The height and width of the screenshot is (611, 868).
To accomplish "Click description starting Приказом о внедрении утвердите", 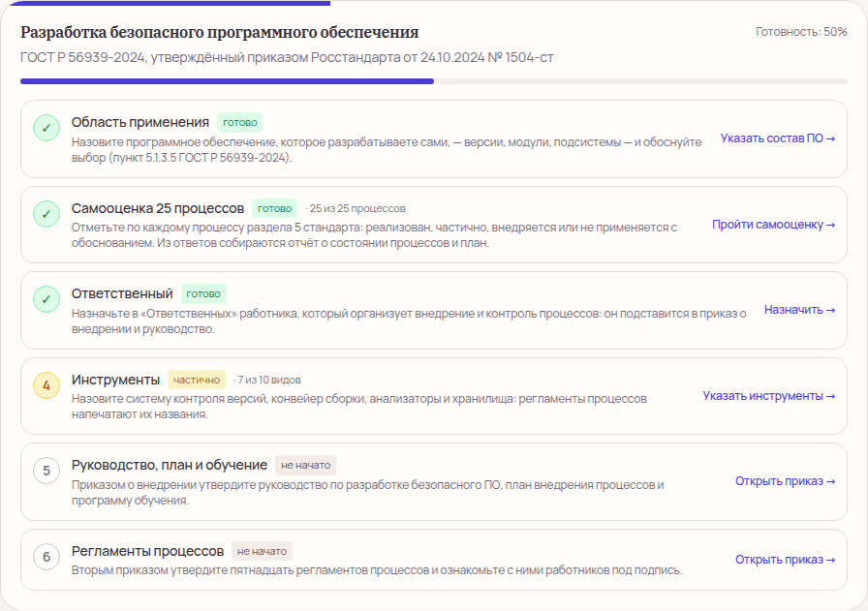I will (367, 493).
